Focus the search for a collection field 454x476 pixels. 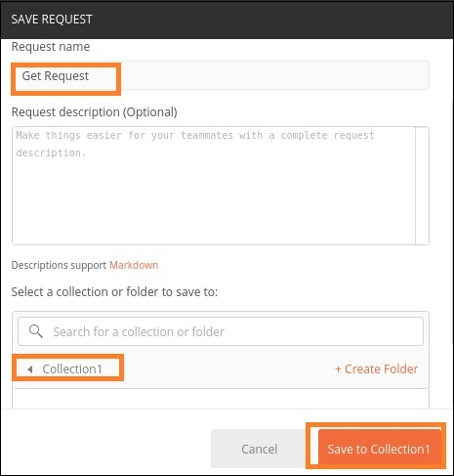(221, 331)
